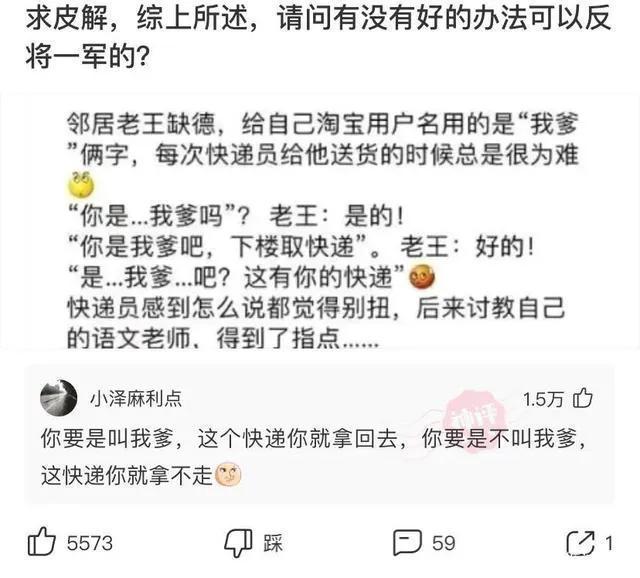Viewport: 640px width, 578px height.
Task: Tap the share count number 1
Action: 609,543
